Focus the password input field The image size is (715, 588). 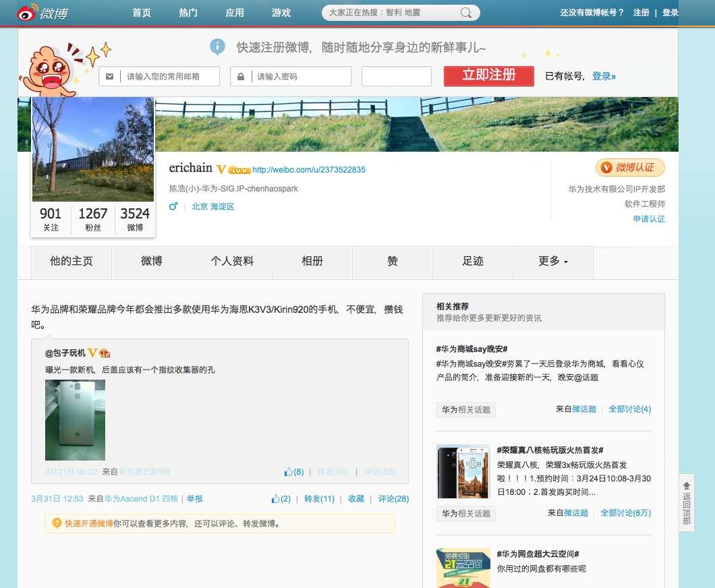(291, 76)
